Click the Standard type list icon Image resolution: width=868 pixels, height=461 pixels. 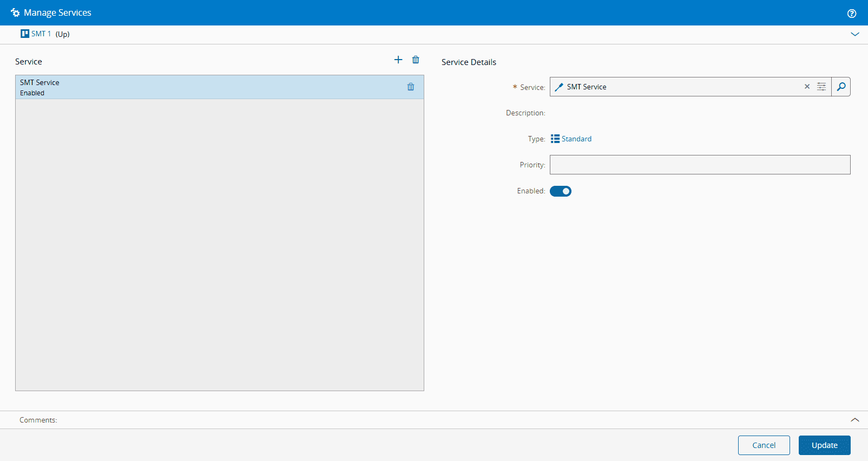coord(555,139)
